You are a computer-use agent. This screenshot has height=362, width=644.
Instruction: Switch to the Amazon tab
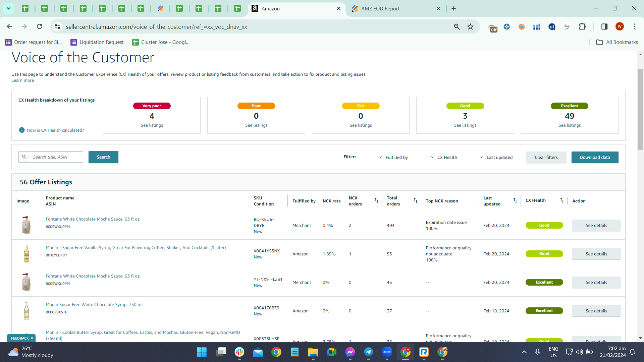click(296, 9)
